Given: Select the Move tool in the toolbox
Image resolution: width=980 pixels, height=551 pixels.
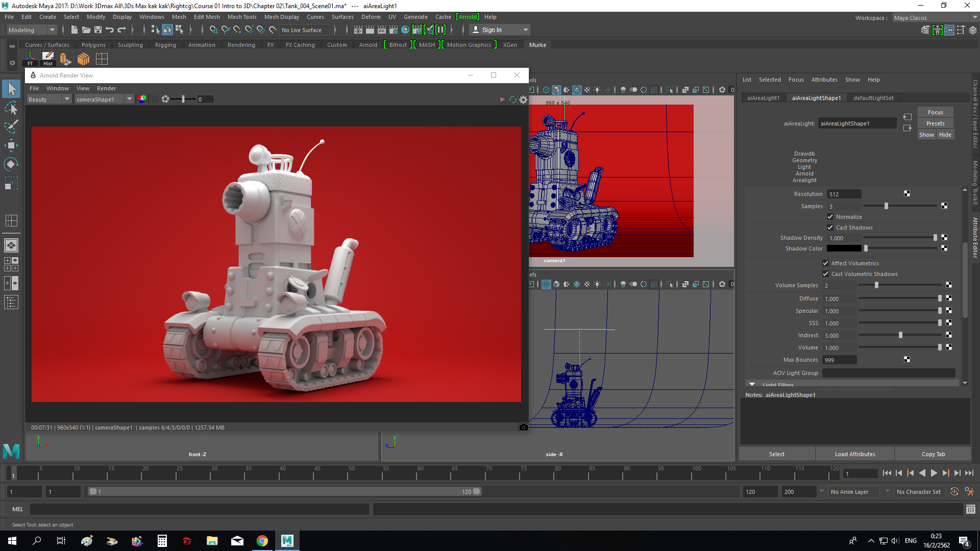Looking at the screenshot, I should pos(11,145).
